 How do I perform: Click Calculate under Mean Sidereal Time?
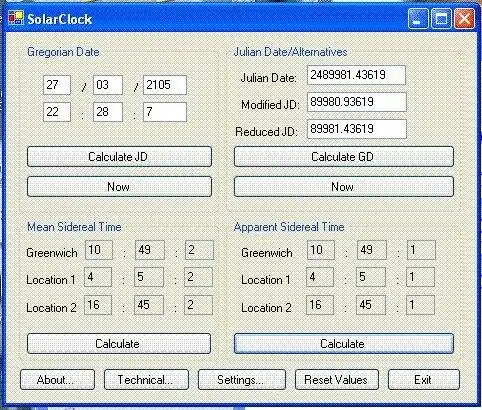[119, 344]
